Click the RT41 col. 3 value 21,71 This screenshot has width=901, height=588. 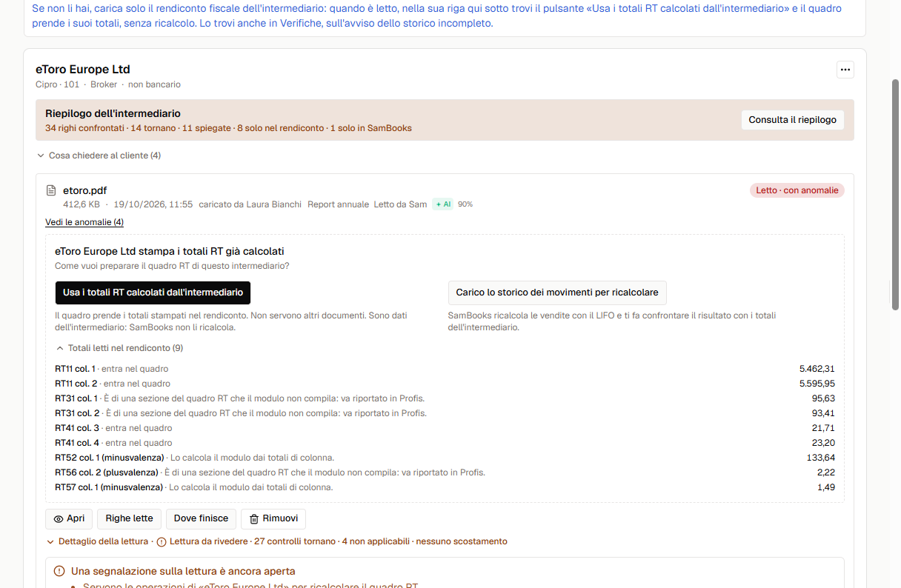coord(823,428)
